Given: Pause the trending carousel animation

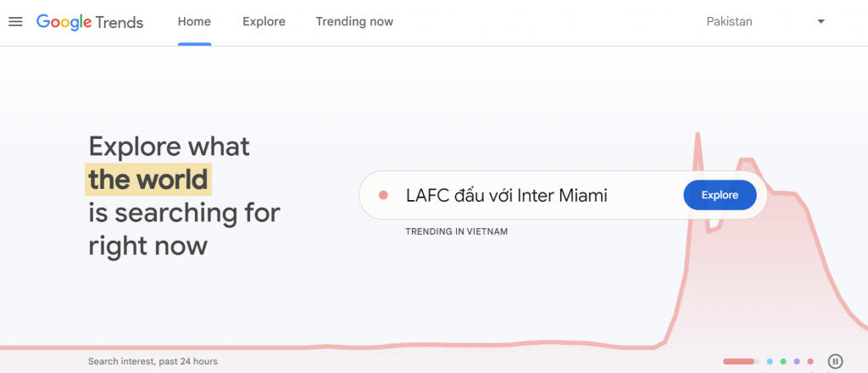Looking at the screenshot, I should point(835,362).
